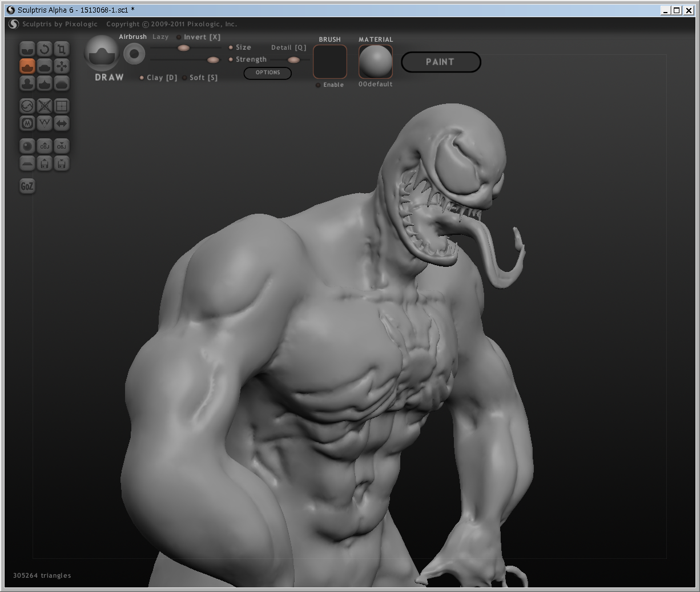700x592 pixels.
Task: Click the Subdivide all grid icon
Action: [x=62, y=106]
